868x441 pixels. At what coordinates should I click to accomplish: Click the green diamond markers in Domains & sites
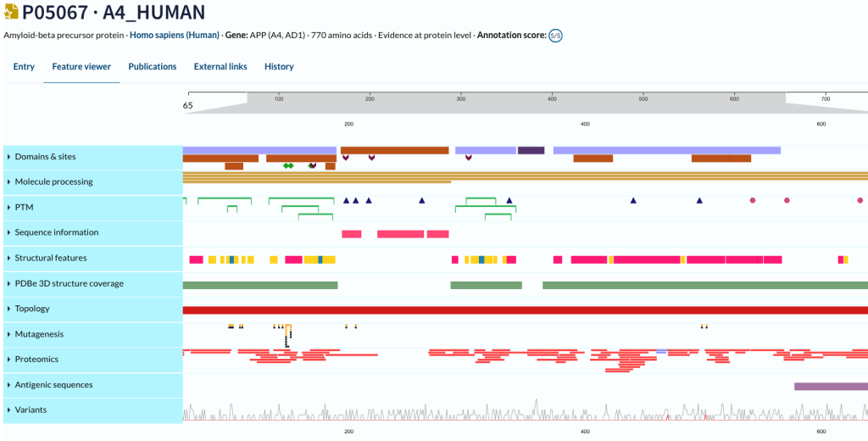(288, 165)
